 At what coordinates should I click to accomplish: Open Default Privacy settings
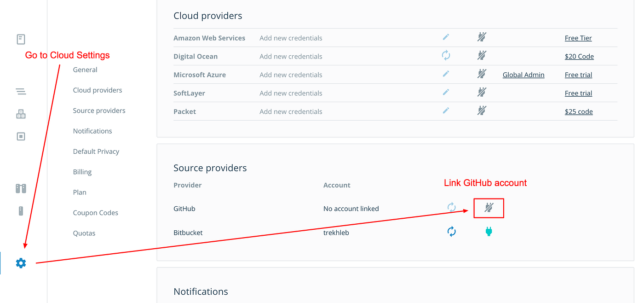coord(96,151)
